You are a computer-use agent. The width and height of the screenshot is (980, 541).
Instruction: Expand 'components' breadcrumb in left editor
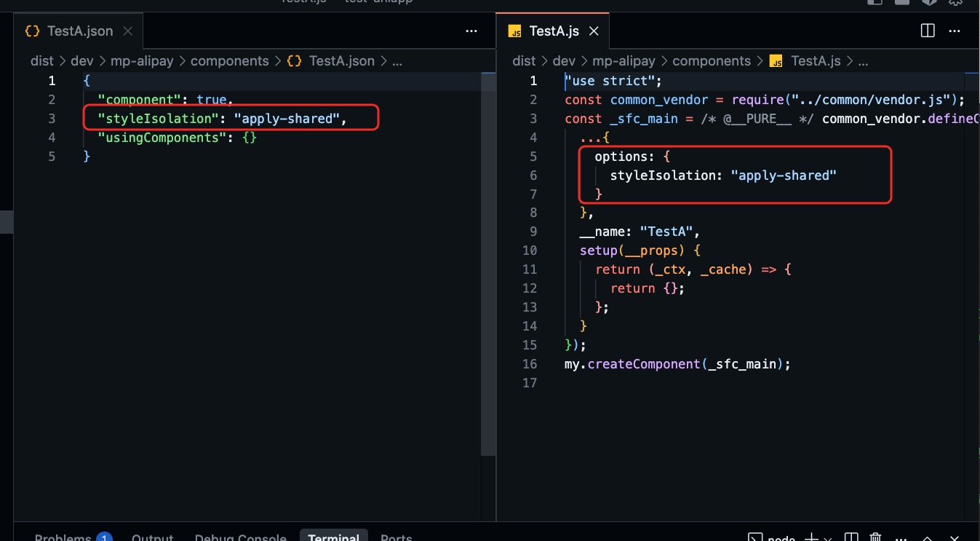tap(229, 61)
